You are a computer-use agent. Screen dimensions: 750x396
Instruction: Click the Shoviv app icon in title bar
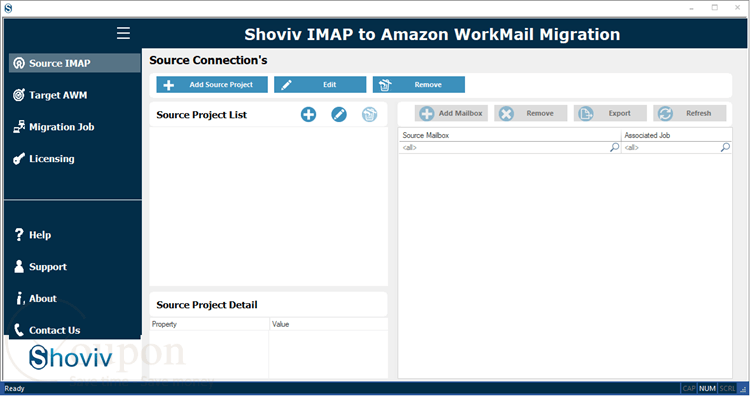pyautogui.click(x=8, y=8)
